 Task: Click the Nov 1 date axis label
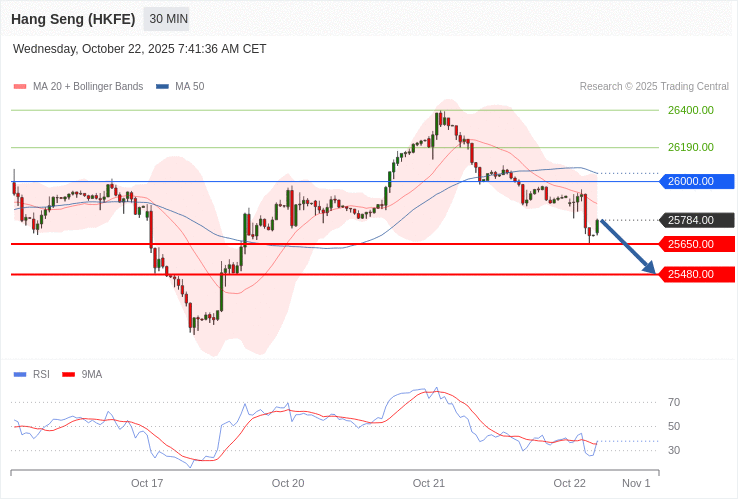636,484
